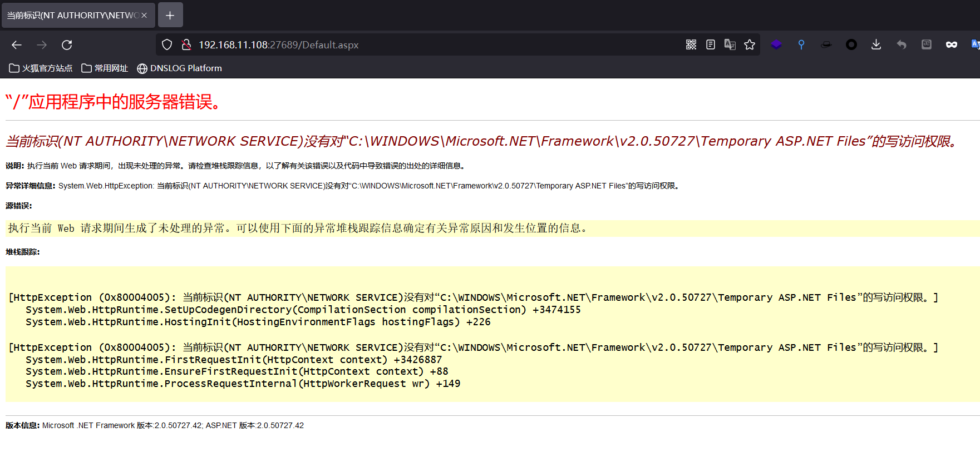Open the blue translate extension at toolbar edge
The image size is (980, 457).
tap(975, 44)
